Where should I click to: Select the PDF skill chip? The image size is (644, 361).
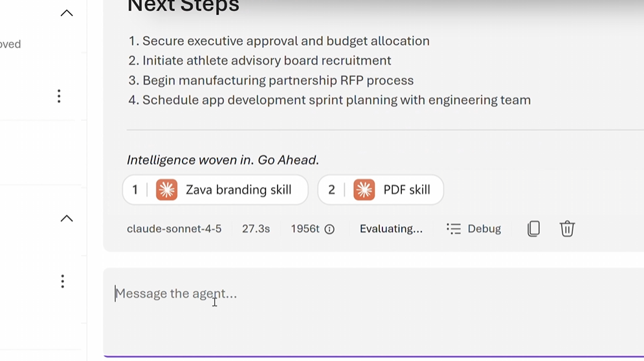(381, 190)
